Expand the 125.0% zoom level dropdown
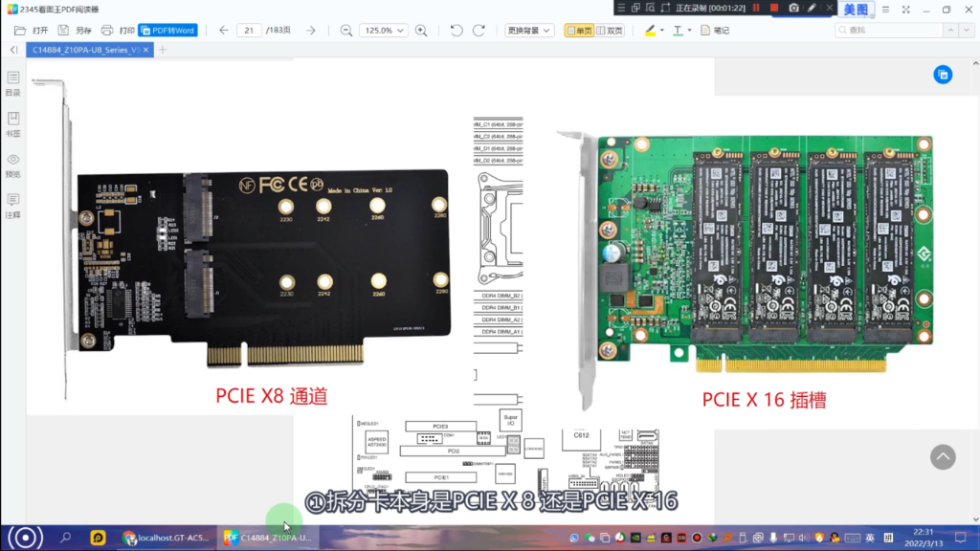The height and width of the screenshot is (551, 980). 383,31
